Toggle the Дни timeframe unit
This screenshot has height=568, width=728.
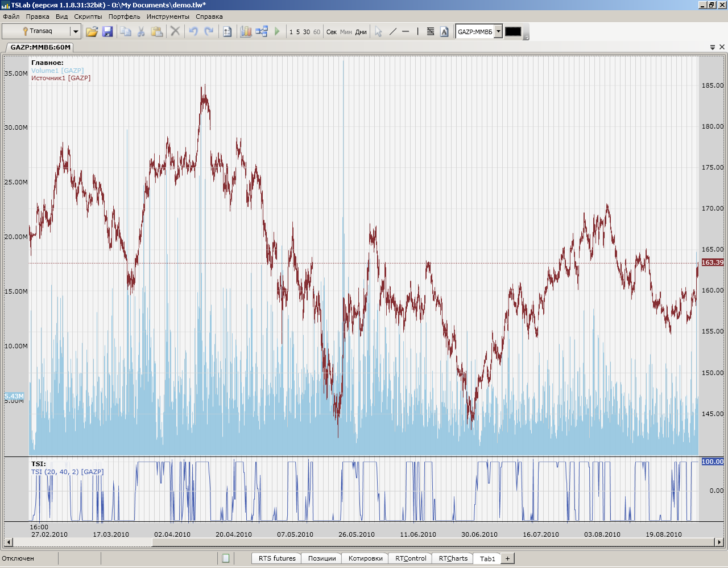361,32
